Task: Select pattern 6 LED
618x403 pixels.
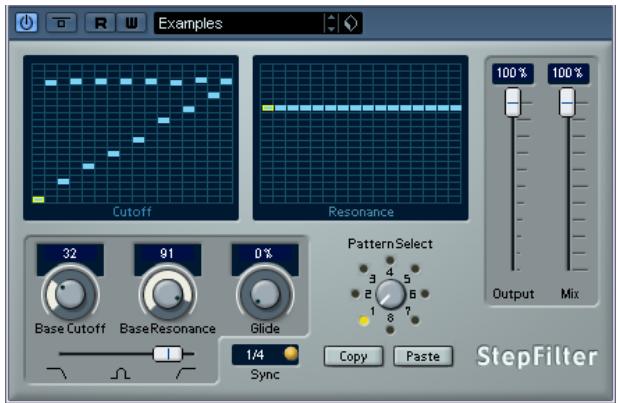Action: (x=425, y=294)
